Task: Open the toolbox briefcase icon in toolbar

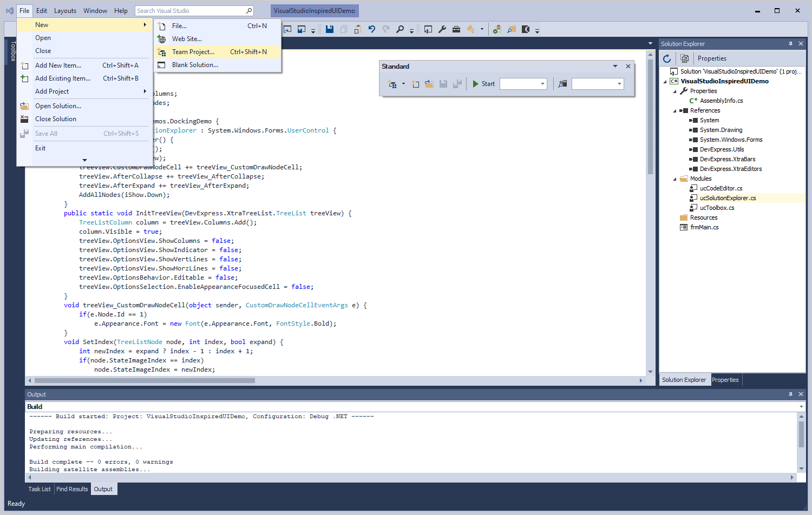Action: (x=456, y=29)
